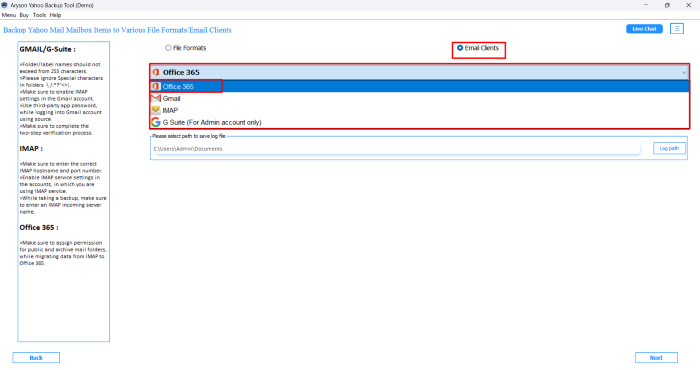700x370 pixels.
Task: Close the Aryson Yahoo Backup Tool window
Action: (688, 5)
